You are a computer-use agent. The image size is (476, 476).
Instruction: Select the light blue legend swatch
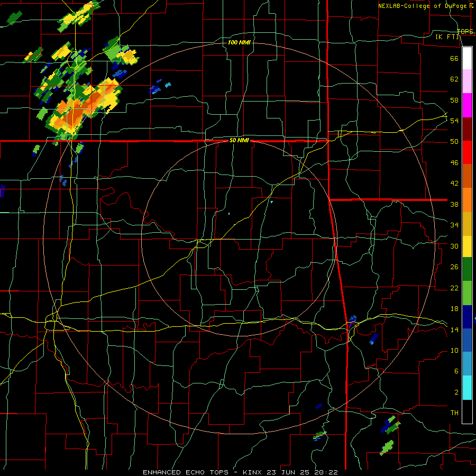[x=467, y=364]
